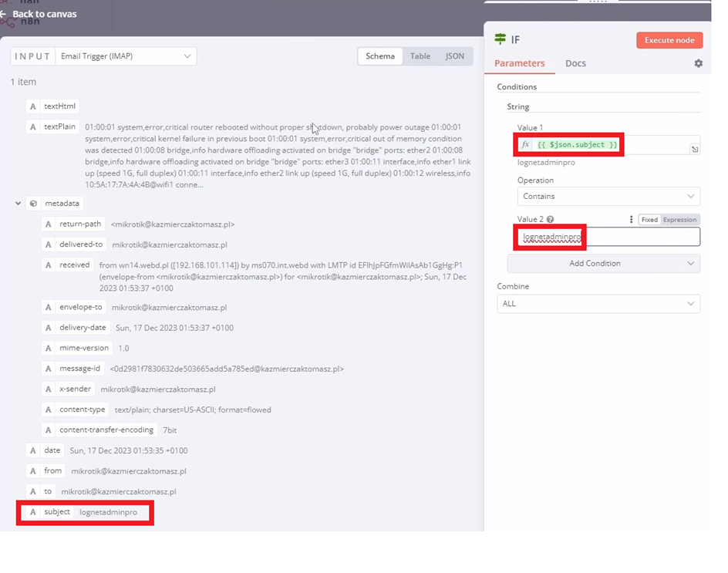This screenshot has height=573, width=728.
Task: Click the back arrow to the canvas
Action: pyautogui.click(x=4, y=14)
